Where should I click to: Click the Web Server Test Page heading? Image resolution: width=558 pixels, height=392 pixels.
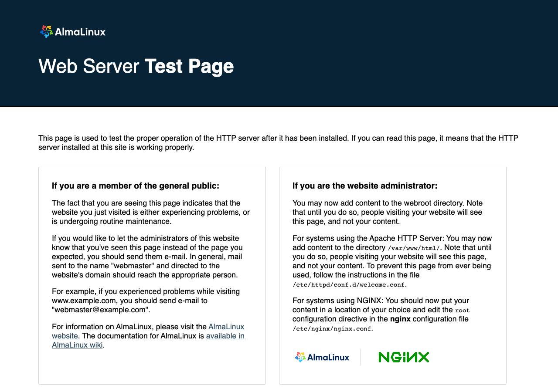[136, 66]
